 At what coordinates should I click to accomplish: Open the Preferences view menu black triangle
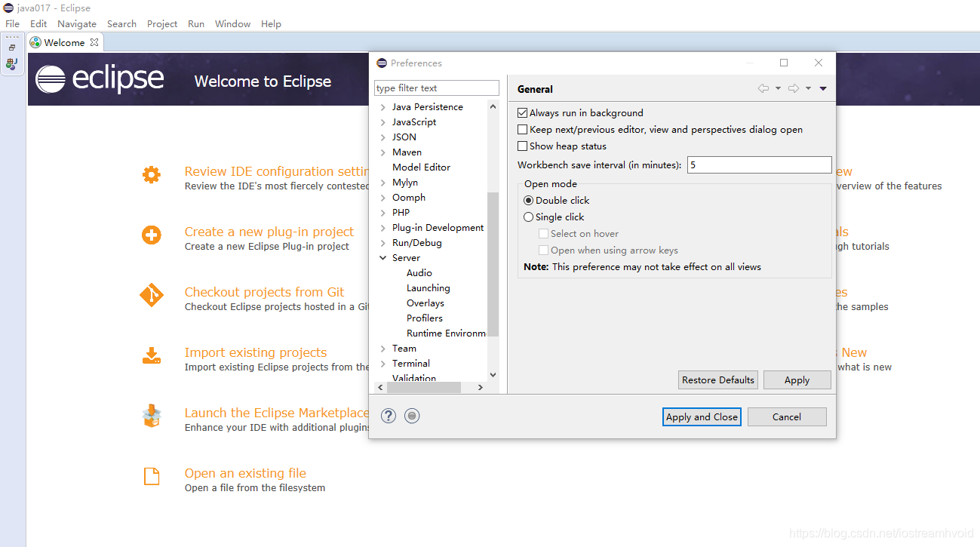[x=823, y=89]
